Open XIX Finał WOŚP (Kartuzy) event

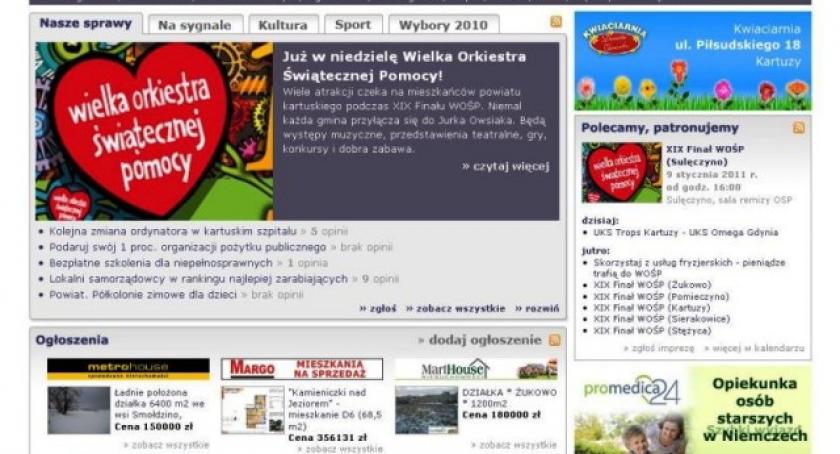pyautogui.click(x=651, y=308)
